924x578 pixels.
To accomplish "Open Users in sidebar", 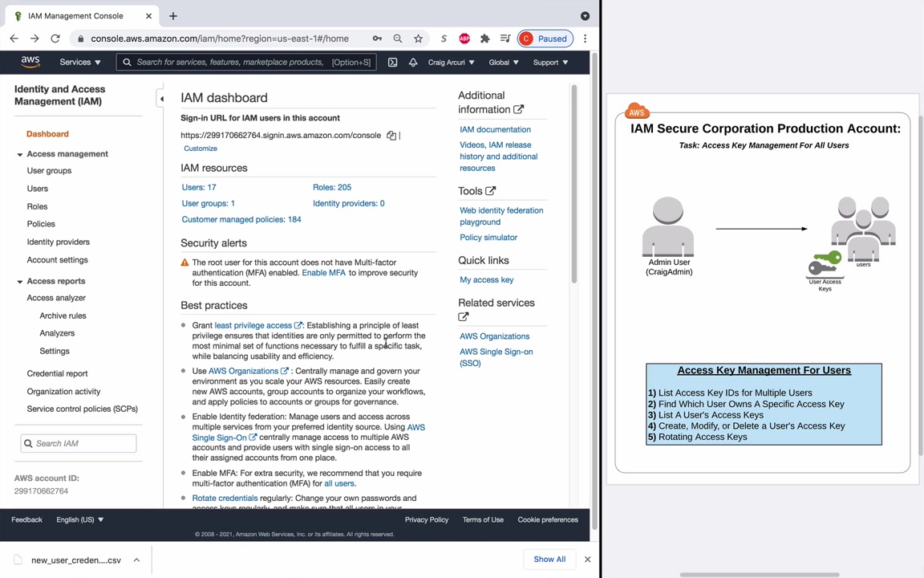I will coord(38,189).
